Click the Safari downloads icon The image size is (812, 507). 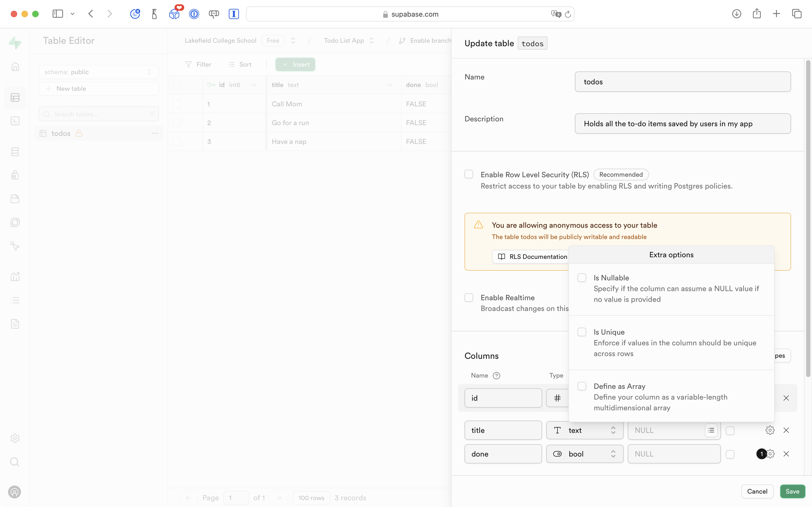coord(736,14)
